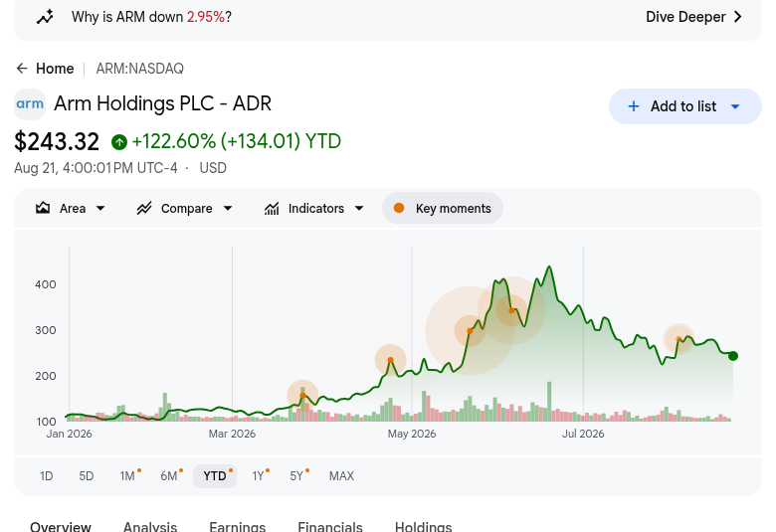The image size is (776, 532).
Task: Click the Dive Deeper chevron arrow
Action: [x=737, y=17]
